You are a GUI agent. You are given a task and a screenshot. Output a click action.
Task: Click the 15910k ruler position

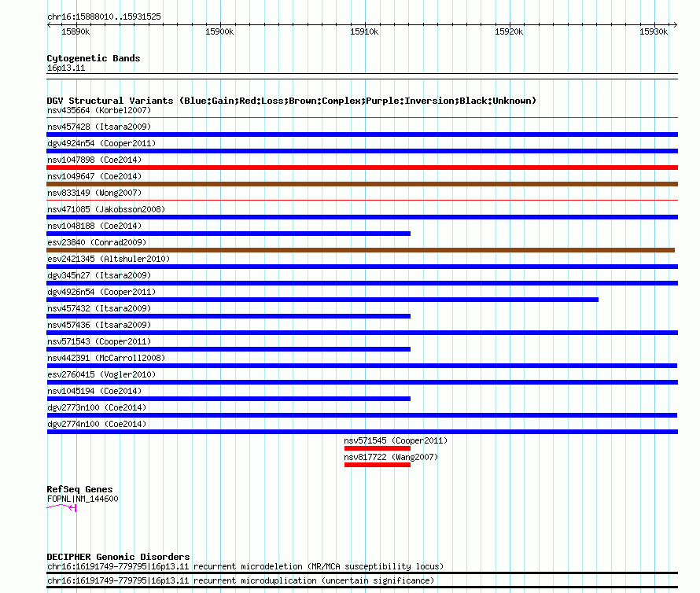click(x=364, y=31)
